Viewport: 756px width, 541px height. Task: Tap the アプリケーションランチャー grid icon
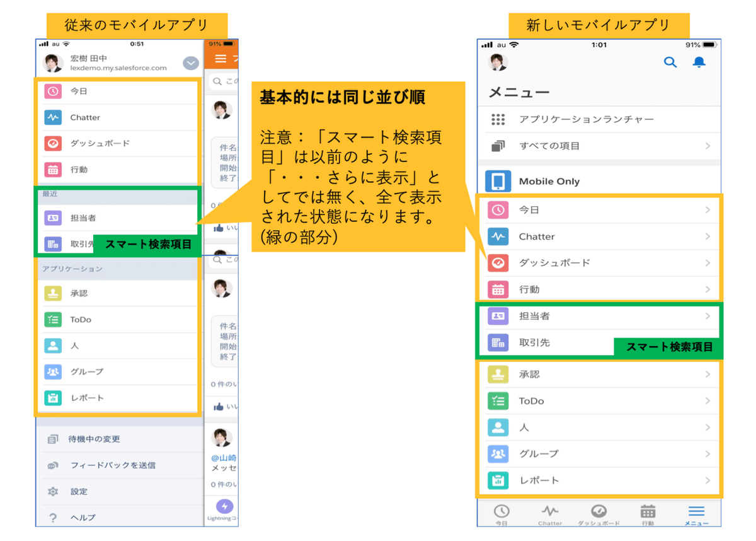pyautogui.click(x=498, y=119)
